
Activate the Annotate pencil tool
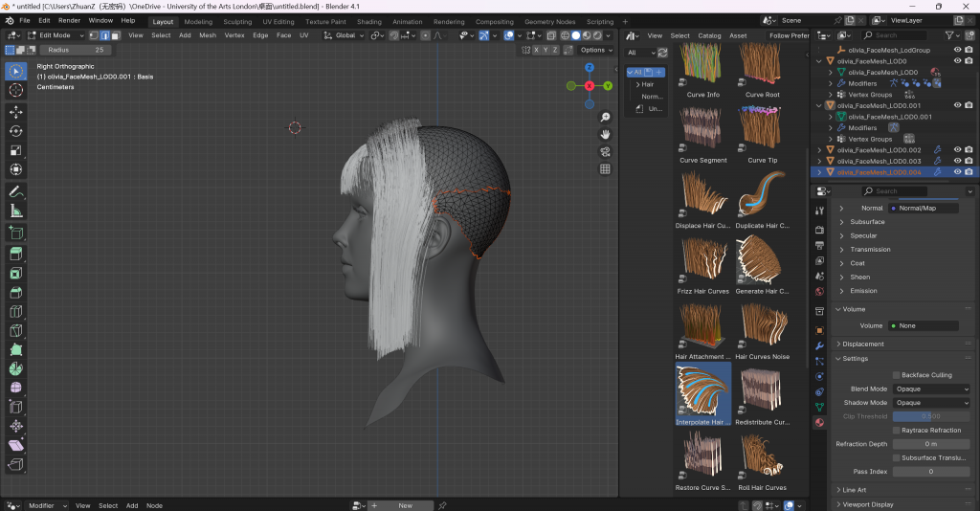(x=16, y=191)
